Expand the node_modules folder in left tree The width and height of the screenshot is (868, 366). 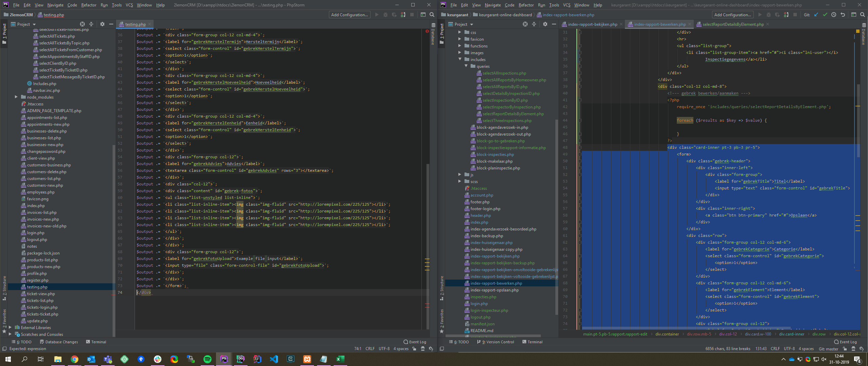(16, 97)
